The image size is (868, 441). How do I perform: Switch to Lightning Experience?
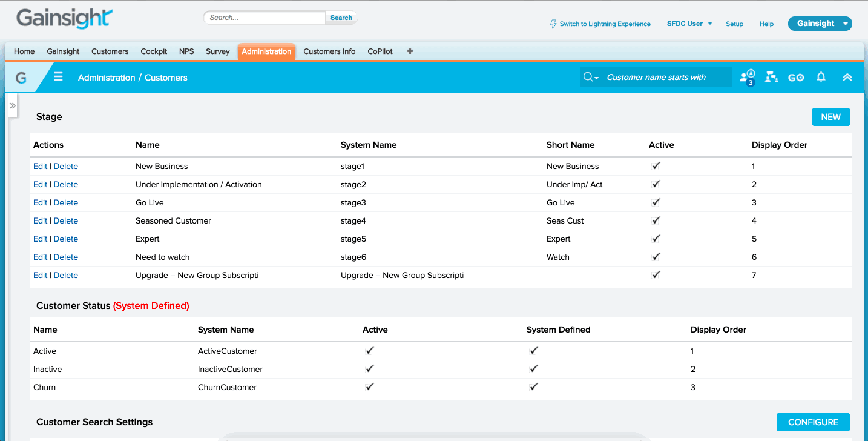(x=600, y=24)
